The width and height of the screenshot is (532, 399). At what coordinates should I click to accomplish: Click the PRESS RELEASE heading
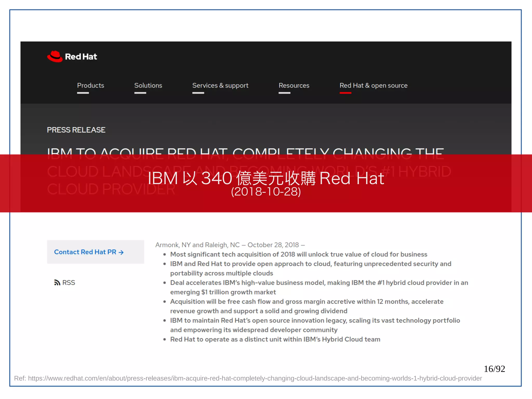76,130
